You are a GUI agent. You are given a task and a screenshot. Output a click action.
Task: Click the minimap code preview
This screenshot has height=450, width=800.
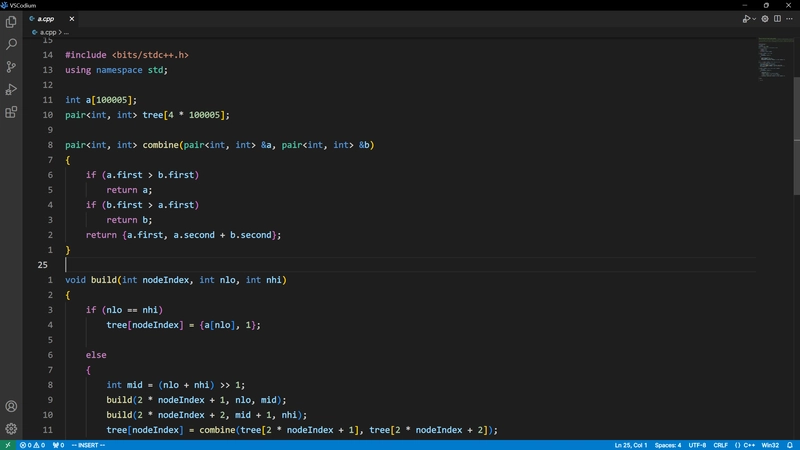tap(773, 60)
